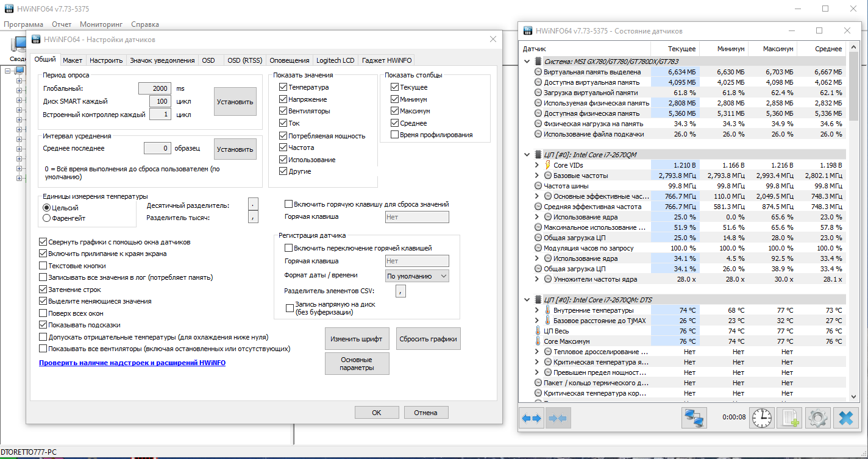
Task: Click thermometer icon beside ЦП Весь
Action: pyautogui.click(x=538, y=331)
